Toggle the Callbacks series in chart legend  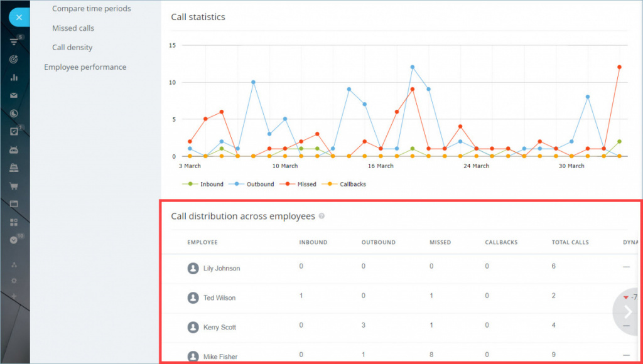click(344, 185)
